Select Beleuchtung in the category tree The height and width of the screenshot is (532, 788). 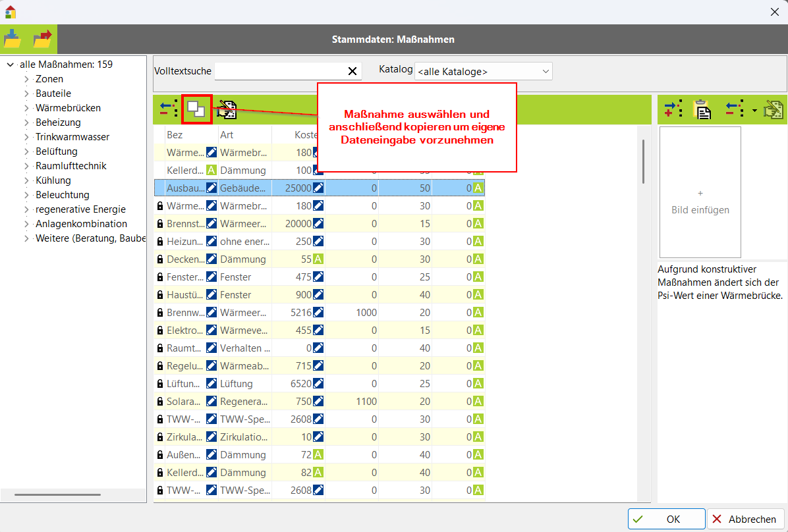tap(62, 195)
